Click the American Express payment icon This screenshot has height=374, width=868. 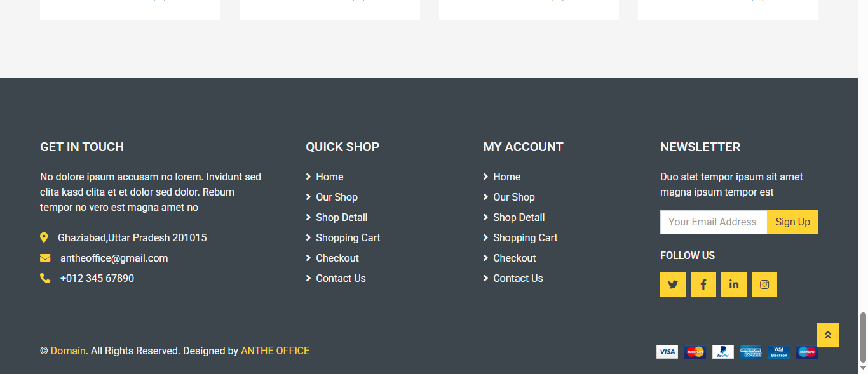[750, 352]
